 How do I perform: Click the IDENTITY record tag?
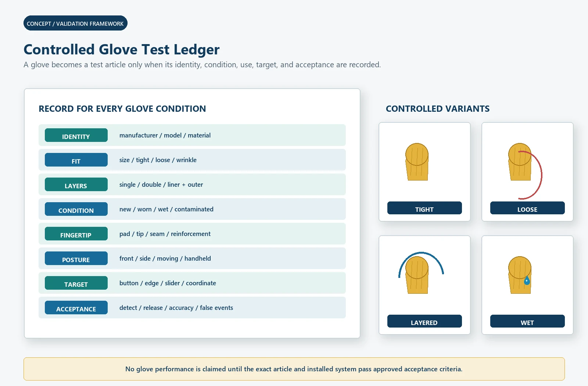point(76,135)
